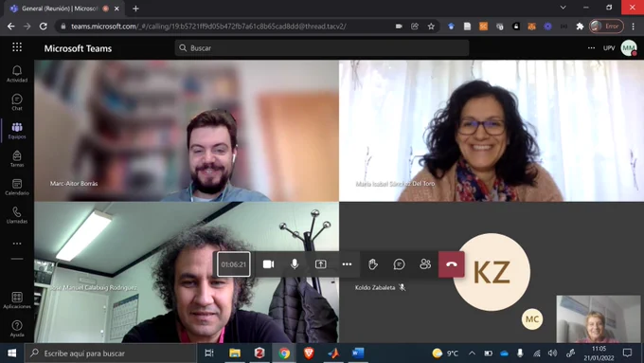
Task: Raise your hand in the meeting
Action: (373, 263)
